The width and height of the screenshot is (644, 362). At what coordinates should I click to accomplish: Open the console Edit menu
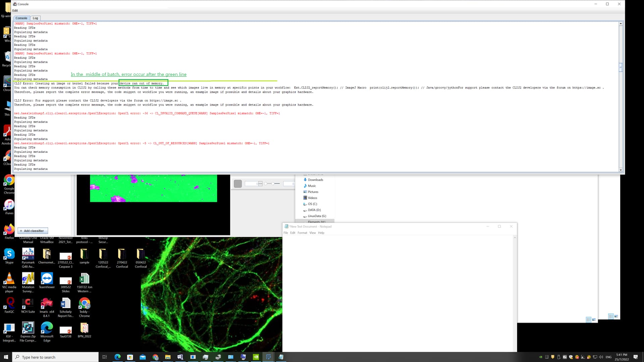pos(15,10)
